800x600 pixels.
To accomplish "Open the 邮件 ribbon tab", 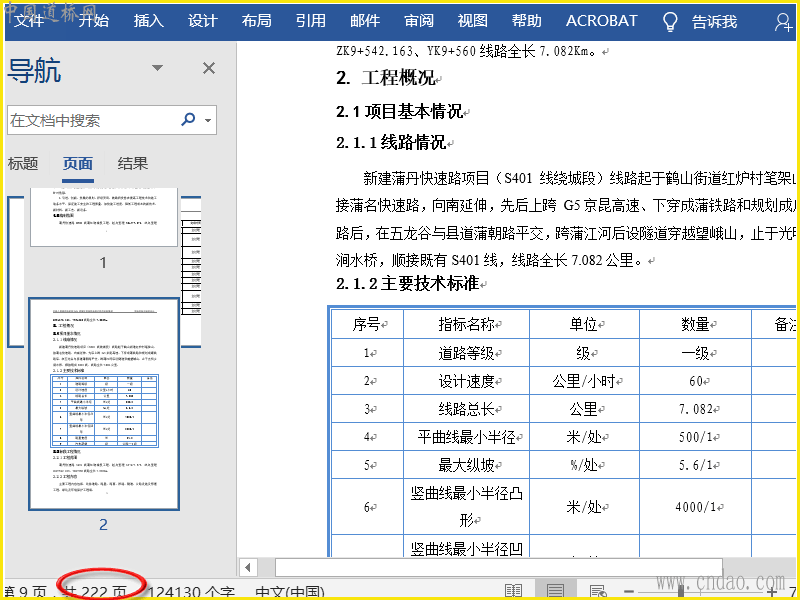I will click(x=364, y=21).
